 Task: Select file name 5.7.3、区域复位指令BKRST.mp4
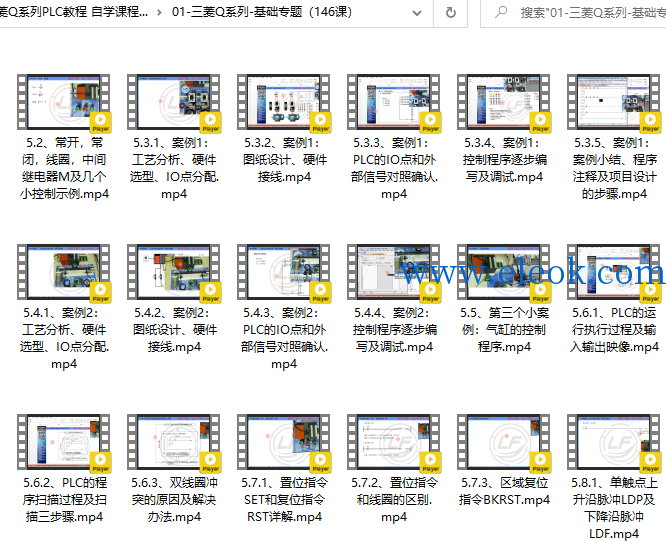pos(504,491)
